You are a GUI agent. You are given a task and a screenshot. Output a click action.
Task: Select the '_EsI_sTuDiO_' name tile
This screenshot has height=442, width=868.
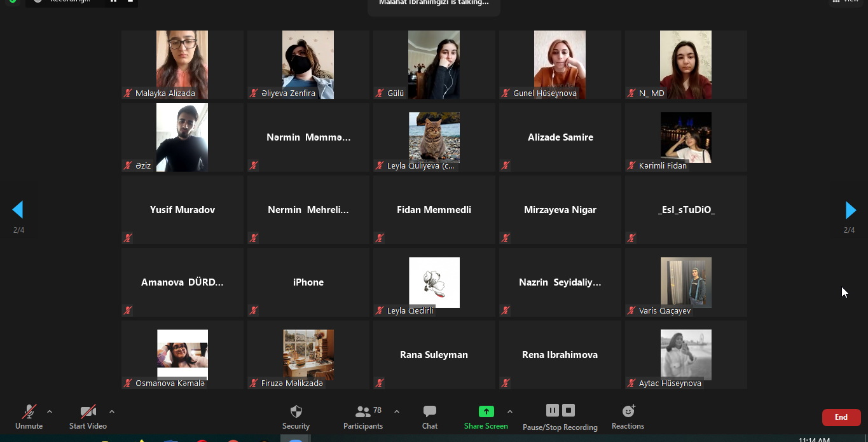click(x=686, y=210)
